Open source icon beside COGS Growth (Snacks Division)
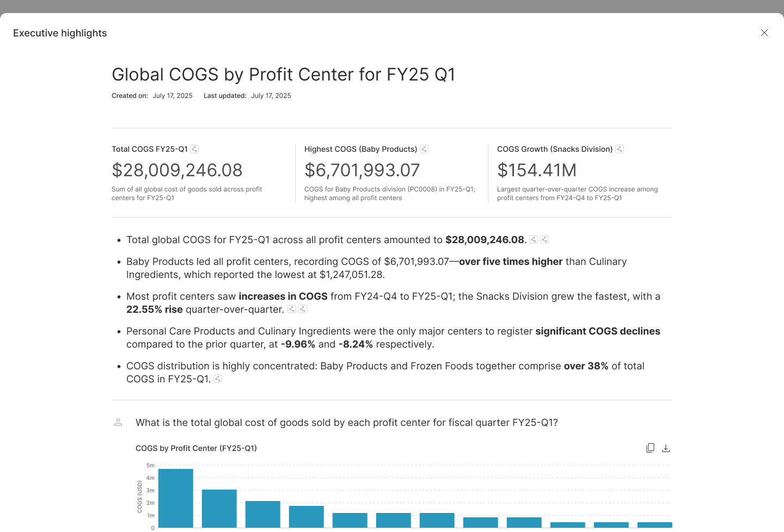 click(x=620, y=149)
